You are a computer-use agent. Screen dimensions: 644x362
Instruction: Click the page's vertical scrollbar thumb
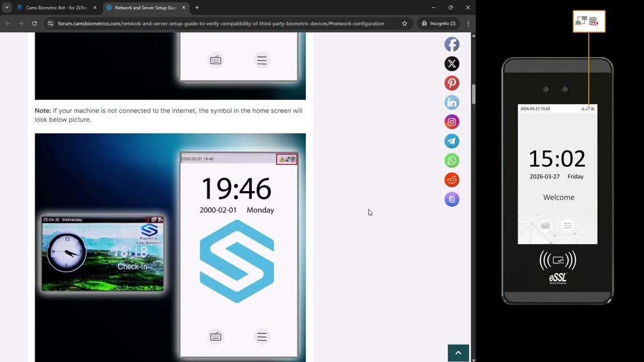tap(473, 94)
